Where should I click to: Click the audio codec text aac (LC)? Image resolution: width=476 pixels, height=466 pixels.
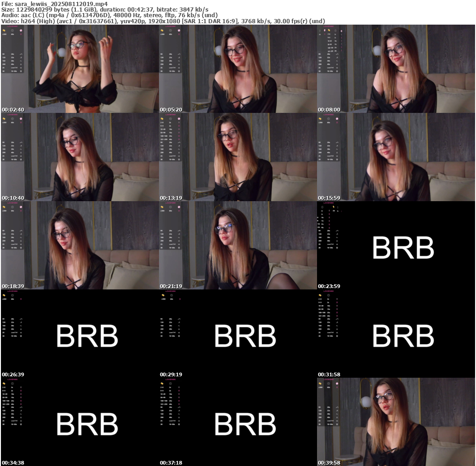[33, 15]
